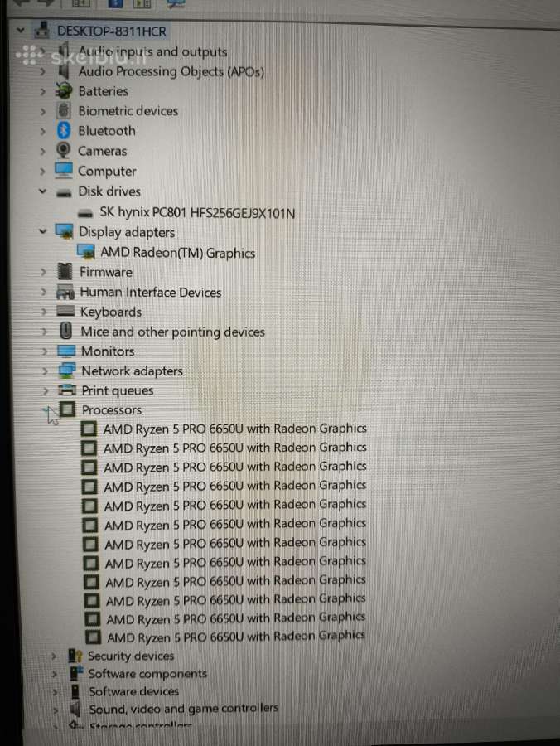Expand the Computer node arrow
Viewport: 560px width, 746px height.
point(43,172)
